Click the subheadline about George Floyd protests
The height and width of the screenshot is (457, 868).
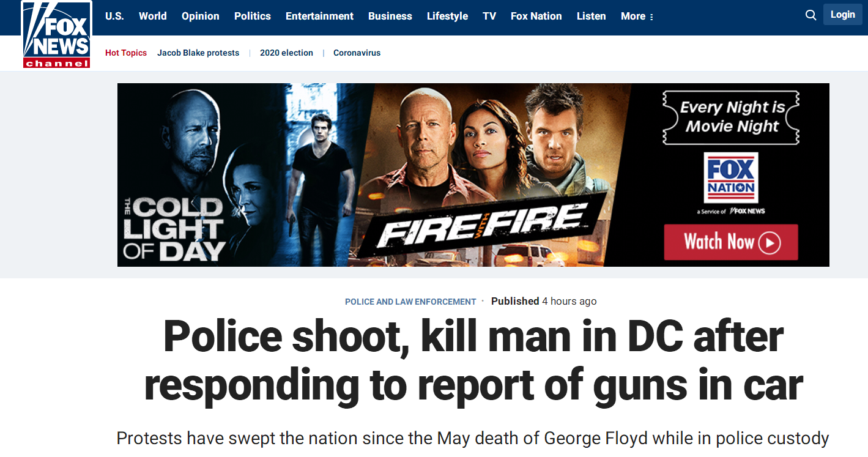(x=473, y=439)
